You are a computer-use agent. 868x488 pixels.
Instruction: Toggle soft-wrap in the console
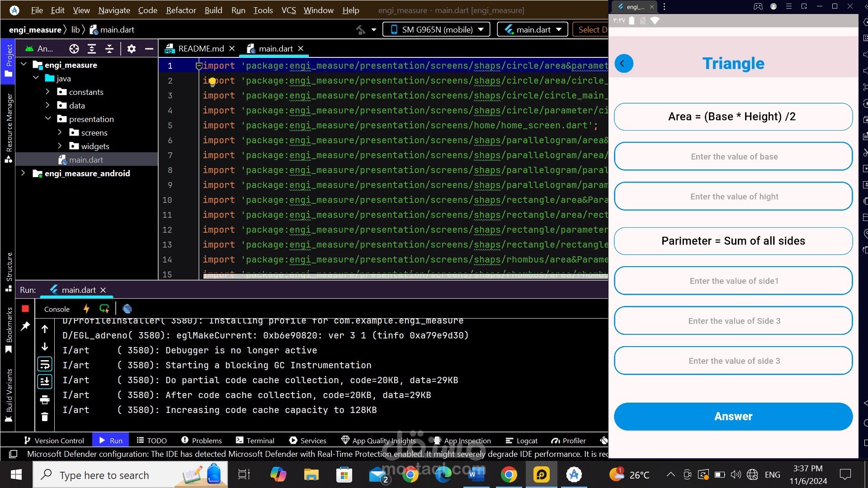point(45,364)
